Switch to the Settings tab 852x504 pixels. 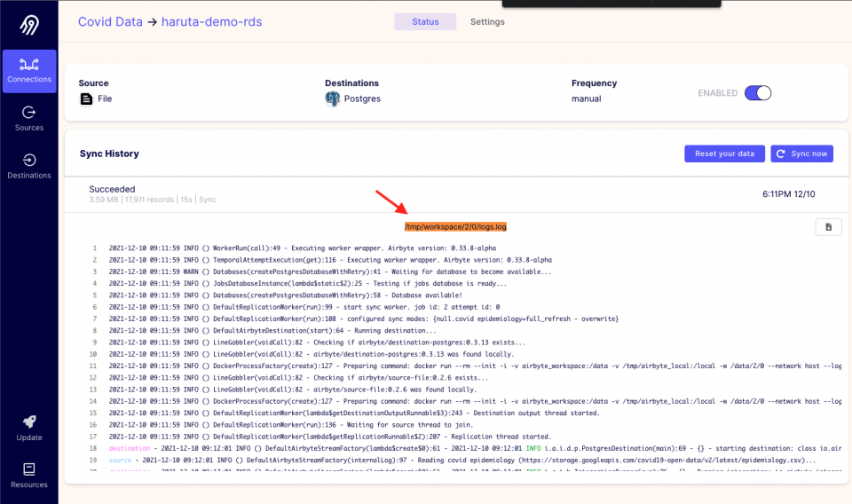point(487,21)
